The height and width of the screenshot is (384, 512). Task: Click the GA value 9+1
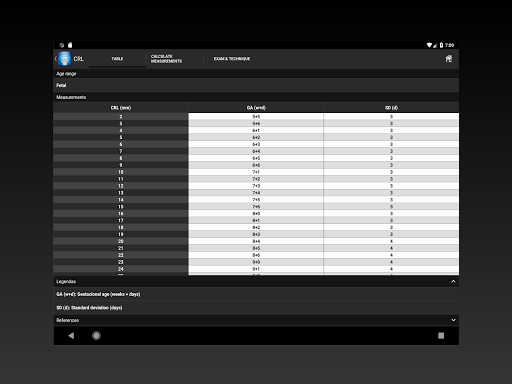pyautogui.click(x=256, y=269)
